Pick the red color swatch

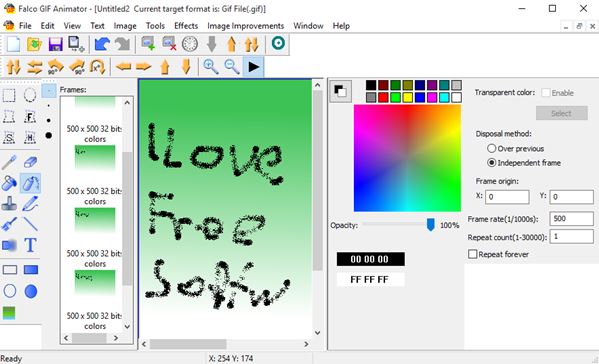point(383,97)
